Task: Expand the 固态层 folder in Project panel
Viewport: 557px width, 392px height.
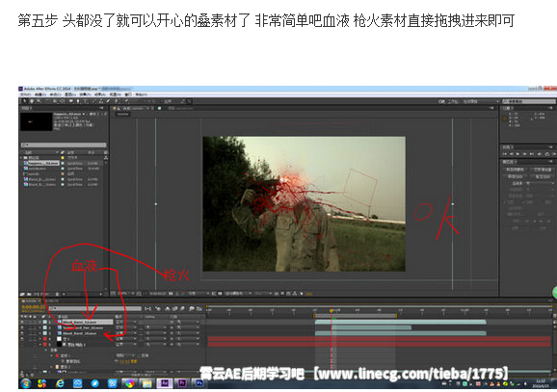Action: (x=20, y=158)
